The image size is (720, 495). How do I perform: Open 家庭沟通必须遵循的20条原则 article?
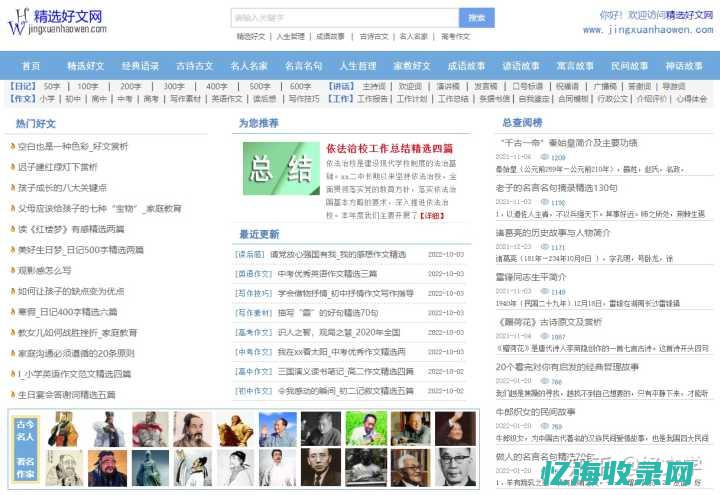coord(76,353)
